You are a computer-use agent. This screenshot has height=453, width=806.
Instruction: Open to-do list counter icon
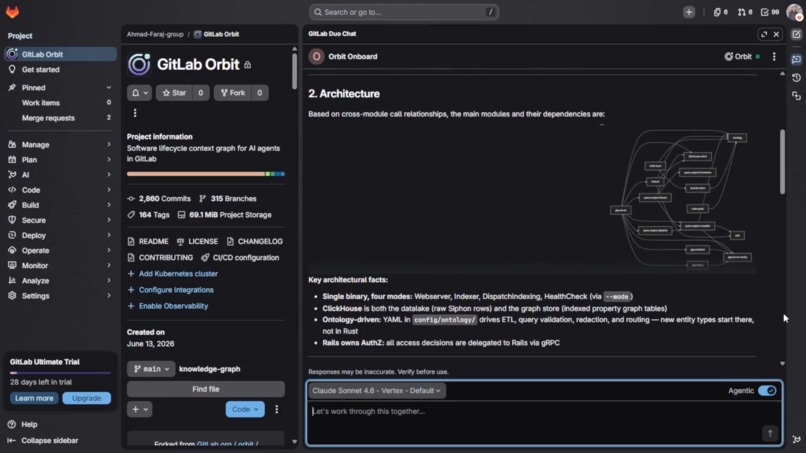tap(770, 12)
